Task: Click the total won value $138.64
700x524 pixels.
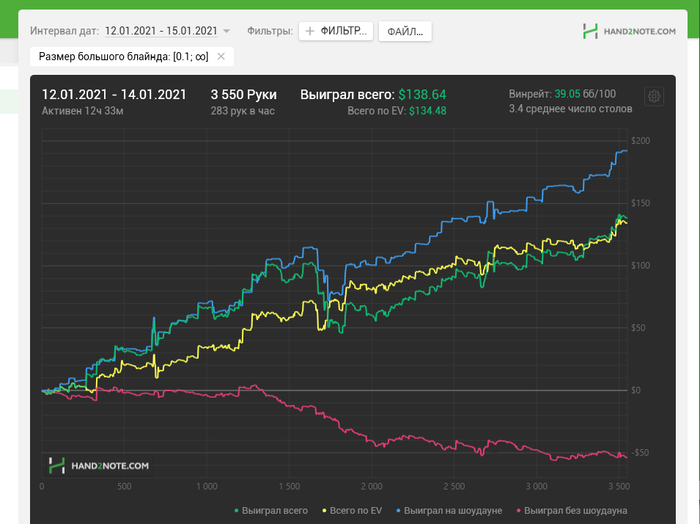Action: 422,95
